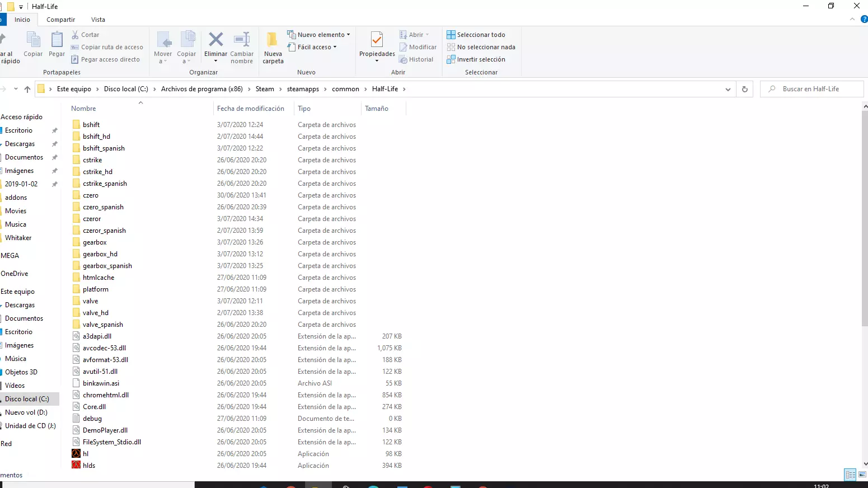Click the Modificar button
This screenshot has width=868, height=488.
[417, 47]
